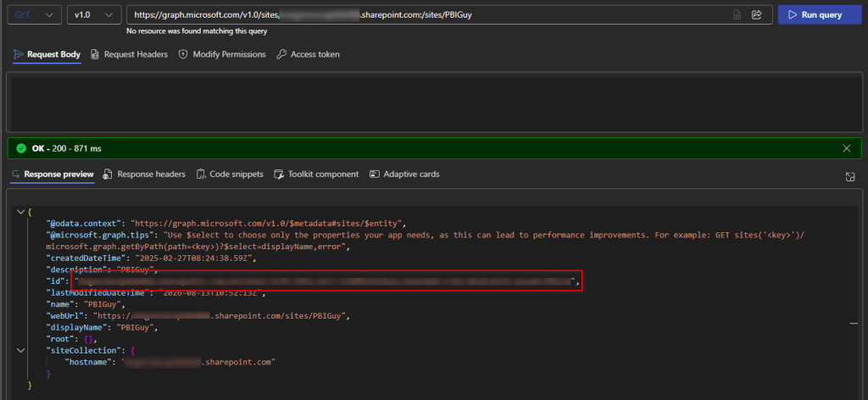
Task: Click the "hostname" key in the JSON
Action: coord(88,362)
